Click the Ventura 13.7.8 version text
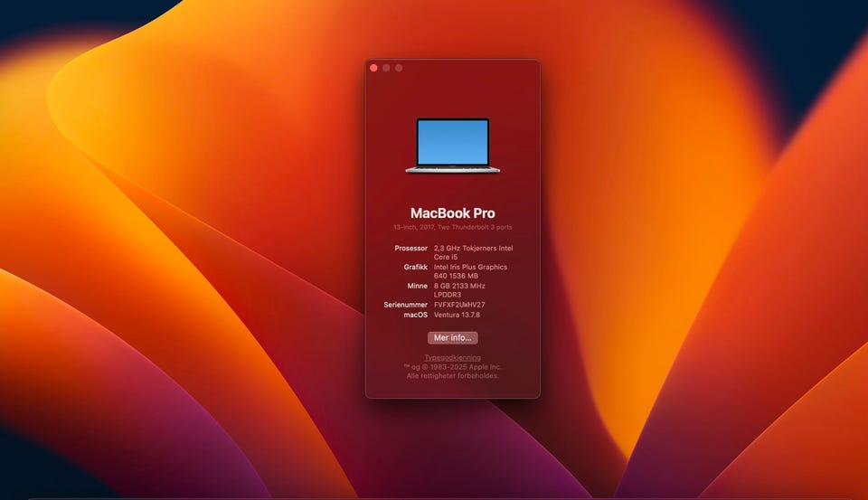Screen dimensions: 868x500 (x=457, y=315)
